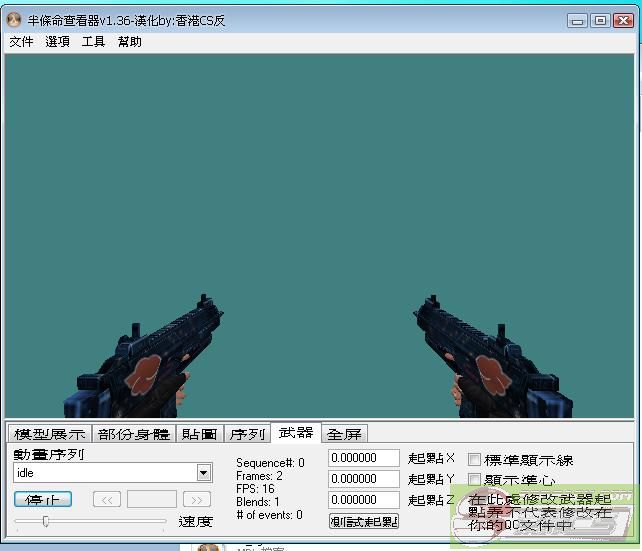Click the 起點Z origin input field

pos(364,499)
